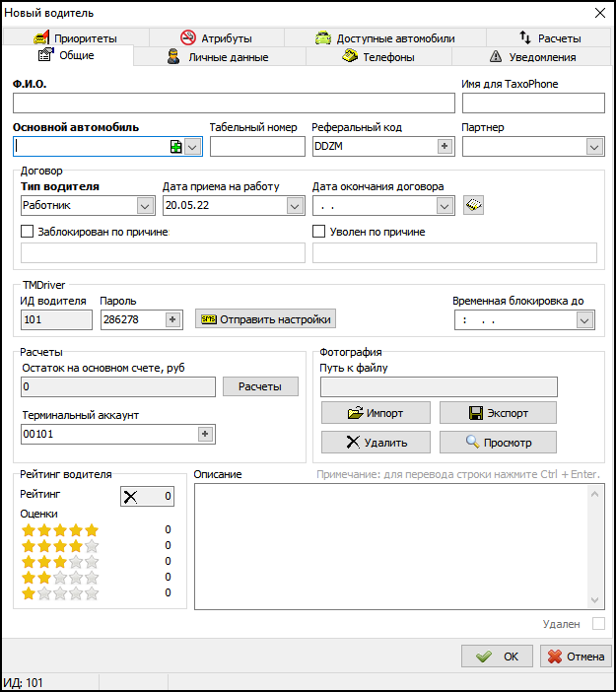Generate new Пароль using plus icon
This screenshot has height=692, width=616.
coord(173,319)
